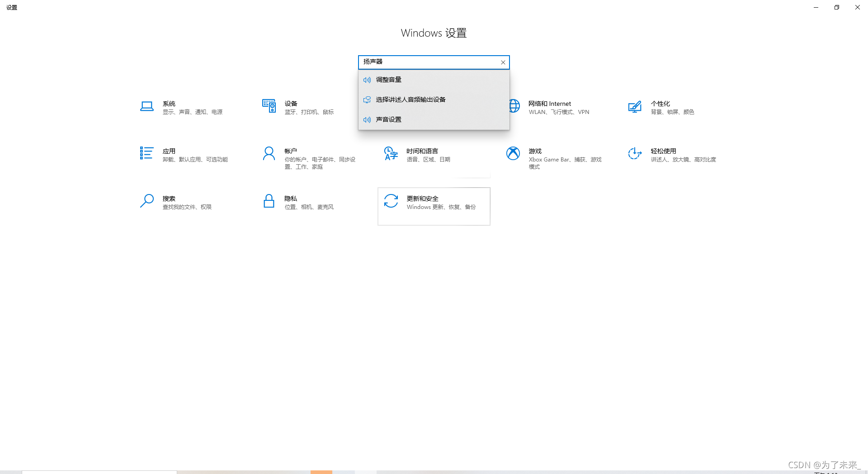Click the 讲述人、放大镜、高对比度 description
868x474 pixels.
(684, 160)
